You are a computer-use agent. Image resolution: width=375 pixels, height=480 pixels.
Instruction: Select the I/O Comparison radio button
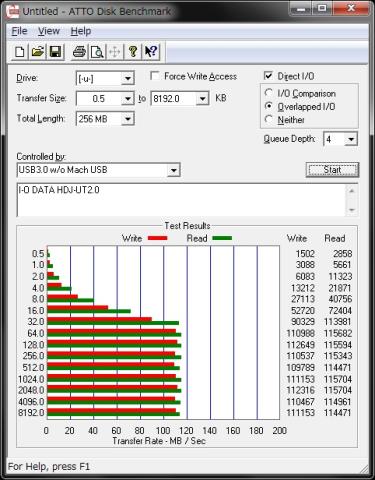click(x=269, y=93)
